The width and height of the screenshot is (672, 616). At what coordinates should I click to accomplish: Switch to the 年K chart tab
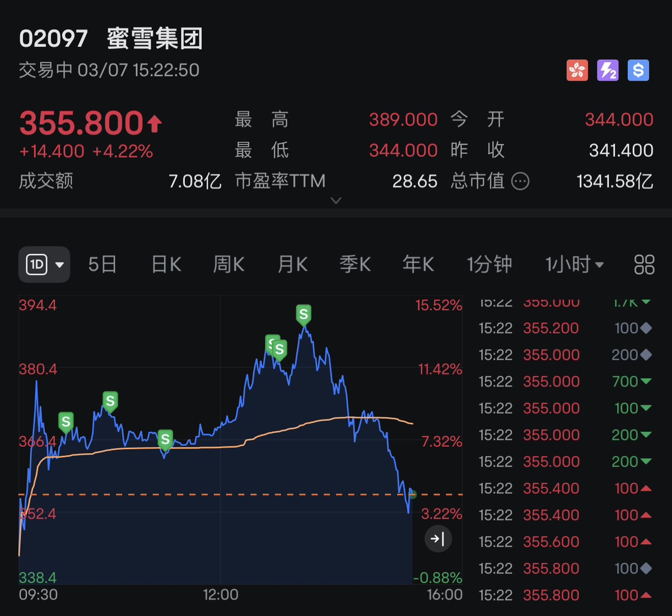(x=418, y=264)
